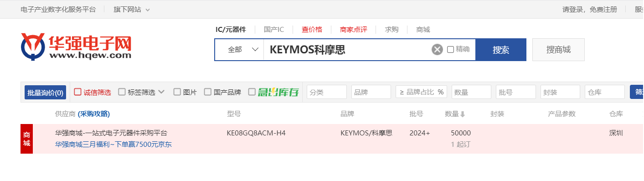Clear the search box with the X icon

[437, 50]
